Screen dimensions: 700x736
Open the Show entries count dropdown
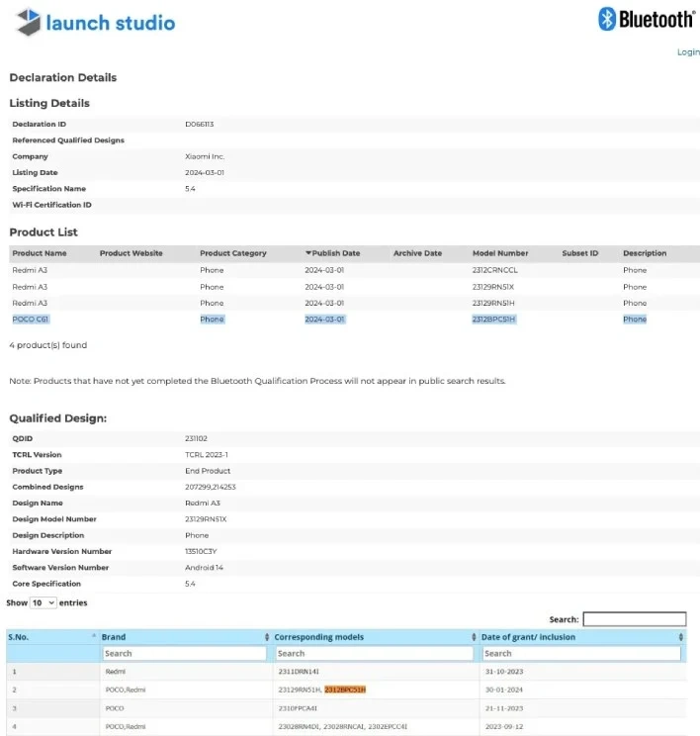coord(44,602)
